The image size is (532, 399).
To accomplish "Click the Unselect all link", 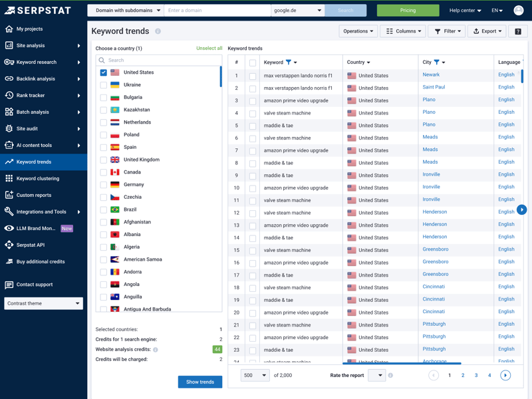I will (209, 49).
